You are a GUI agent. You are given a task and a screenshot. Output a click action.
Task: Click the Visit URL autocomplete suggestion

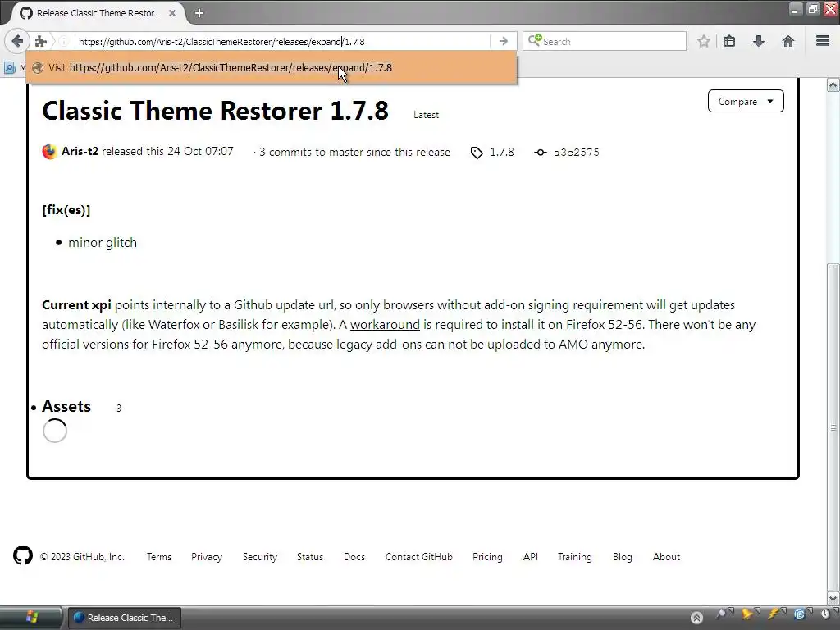point(272,67)
